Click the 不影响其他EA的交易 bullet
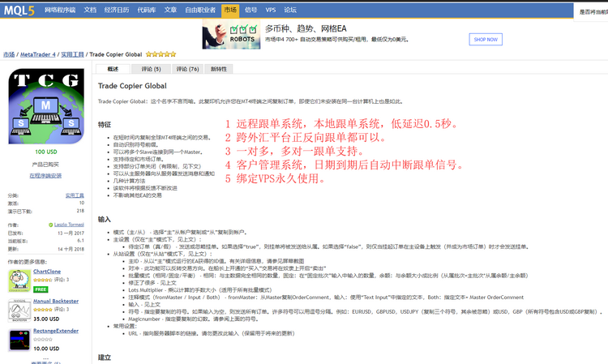Screen dimensions: 608x364 [137, 195]
